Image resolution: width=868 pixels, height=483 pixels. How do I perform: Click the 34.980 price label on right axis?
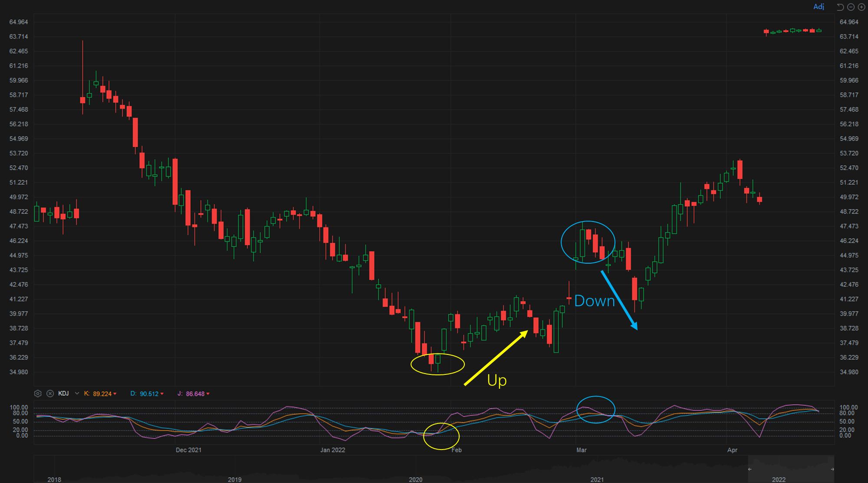[x=849, y=372]
